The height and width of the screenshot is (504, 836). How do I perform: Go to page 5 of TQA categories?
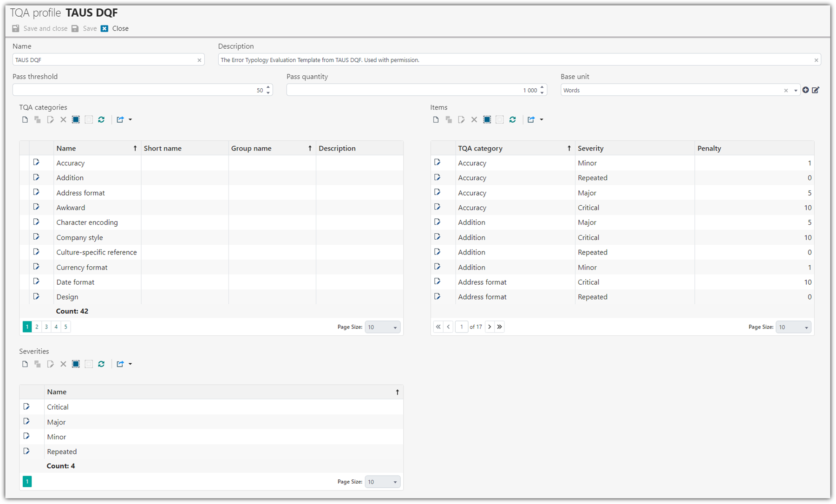click(66, 327)
